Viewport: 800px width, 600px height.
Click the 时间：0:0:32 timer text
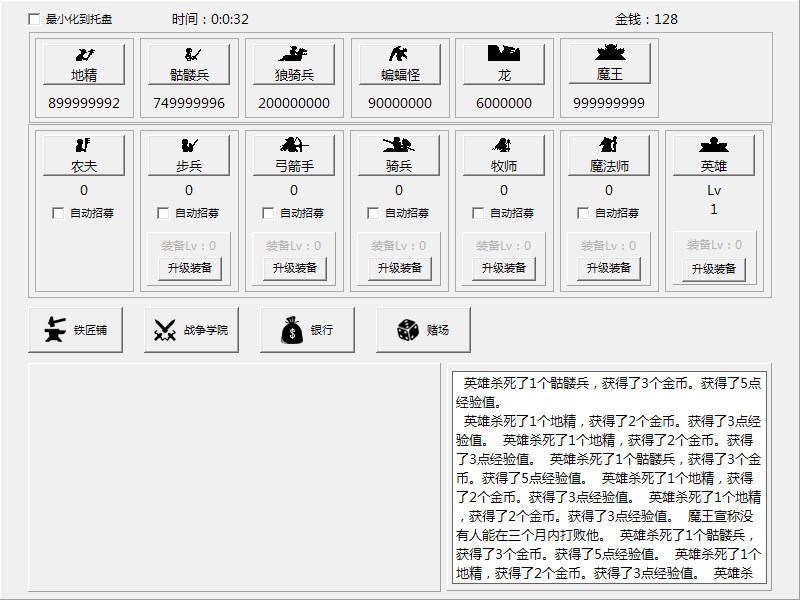click(210, 19)
